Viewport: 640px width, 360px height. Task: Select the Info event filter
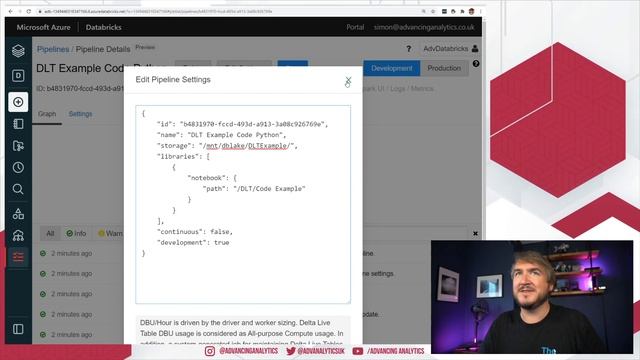coord(76,233)
